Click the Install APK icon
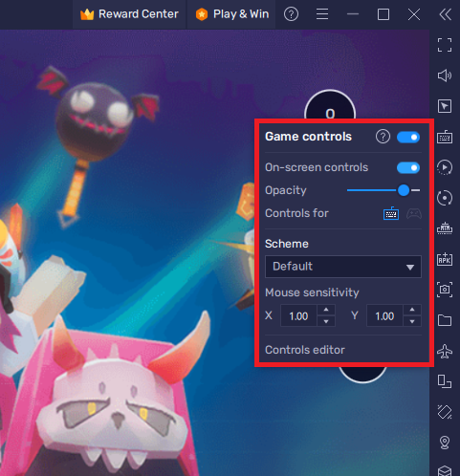This screenshot has height=476, width=460. (x=445, y=259)
